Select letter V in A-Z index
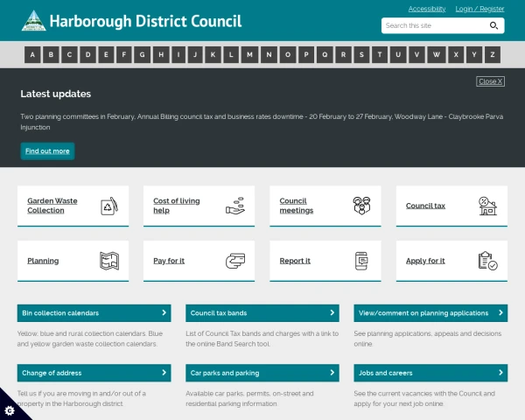 (x=416, y=54)
